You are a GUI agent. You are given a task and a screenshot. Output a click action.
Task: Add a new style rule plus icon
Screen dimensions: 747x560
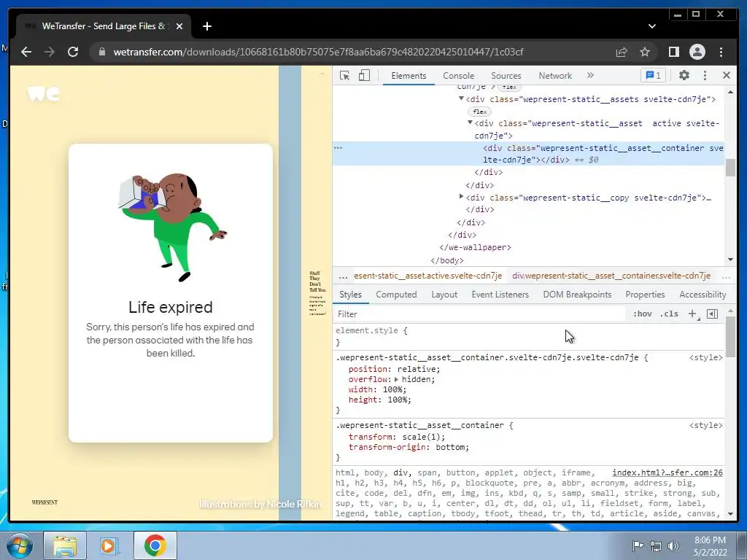click(x=692, y=314)
